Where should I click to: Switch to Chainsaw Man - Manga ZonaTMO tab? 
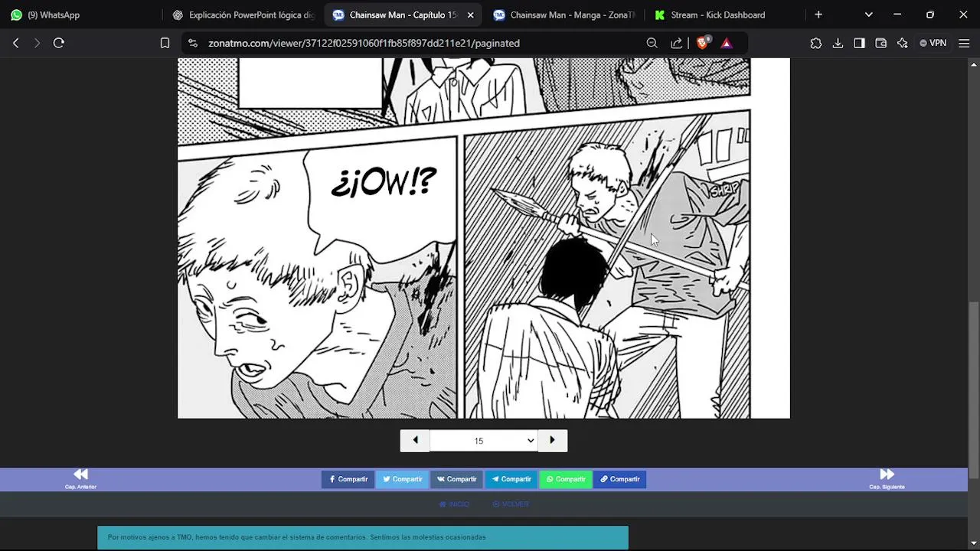[x=564, y=15]
